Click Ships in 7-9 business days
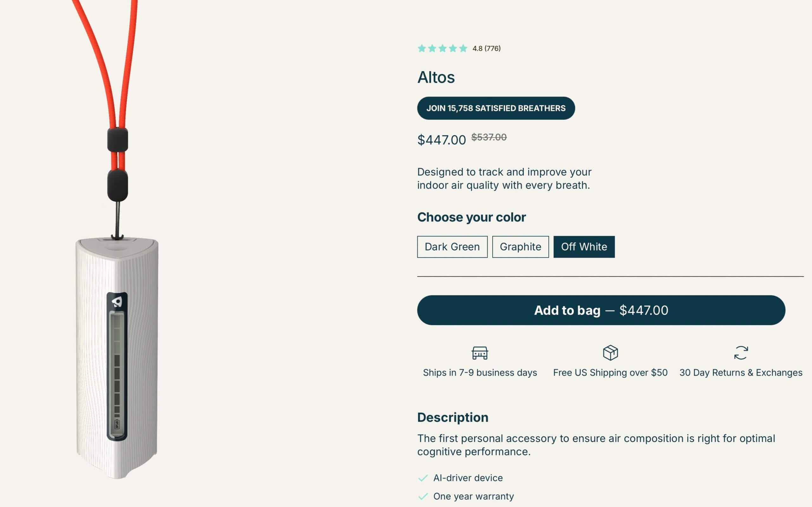Screen dimensions: 812x507 tap(480, 372)
